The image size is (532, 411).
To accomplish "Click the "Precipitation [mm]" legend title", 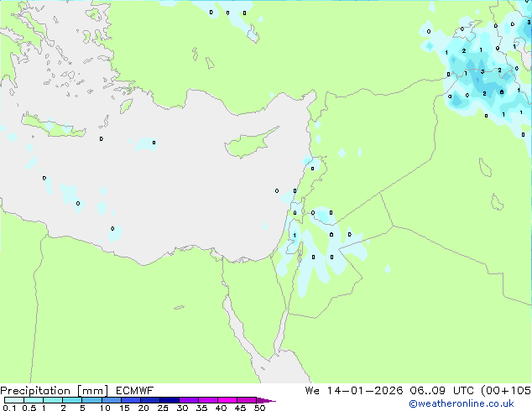I will pyautogui.click(x=55, y=391).
